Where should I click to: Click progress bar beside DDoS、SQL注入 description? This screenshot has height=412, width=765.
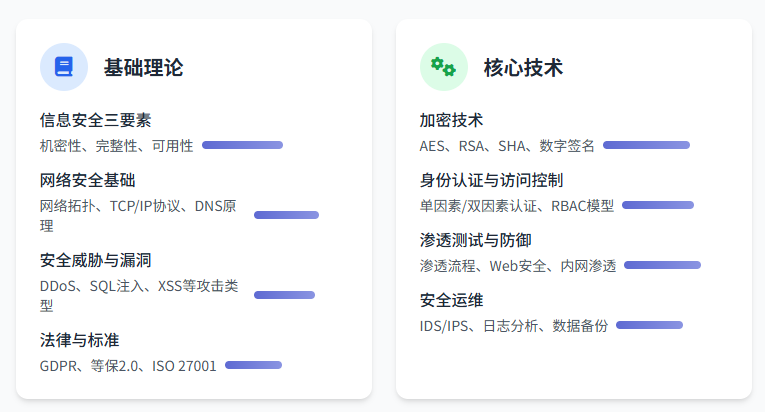[x=284, y=295]
